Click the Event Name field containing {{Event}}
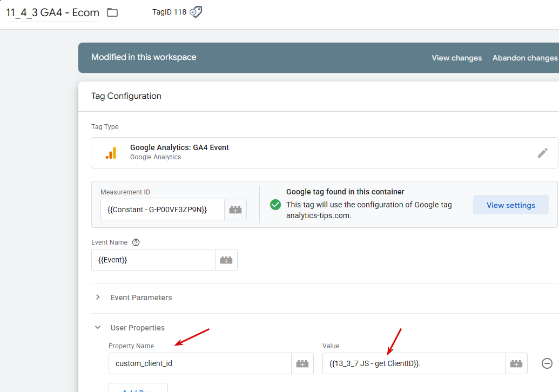The width and height of the screenshot is (559, 392). pos(153,260)
